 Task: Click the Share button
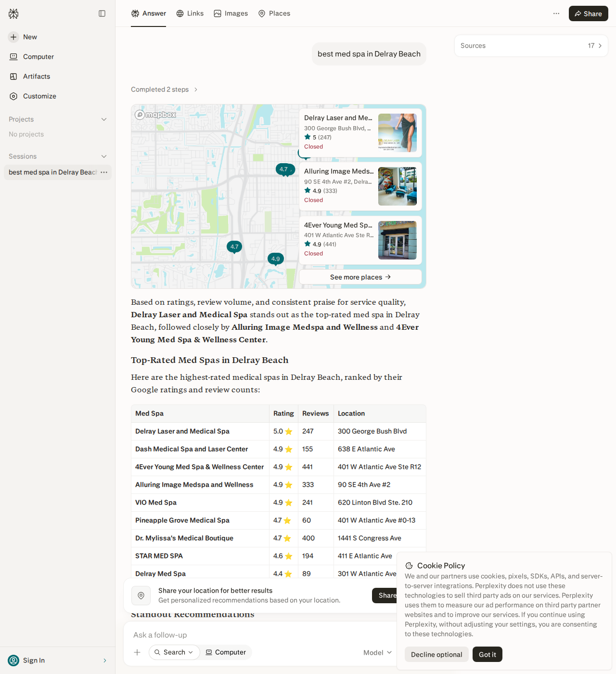pos(589,13)
